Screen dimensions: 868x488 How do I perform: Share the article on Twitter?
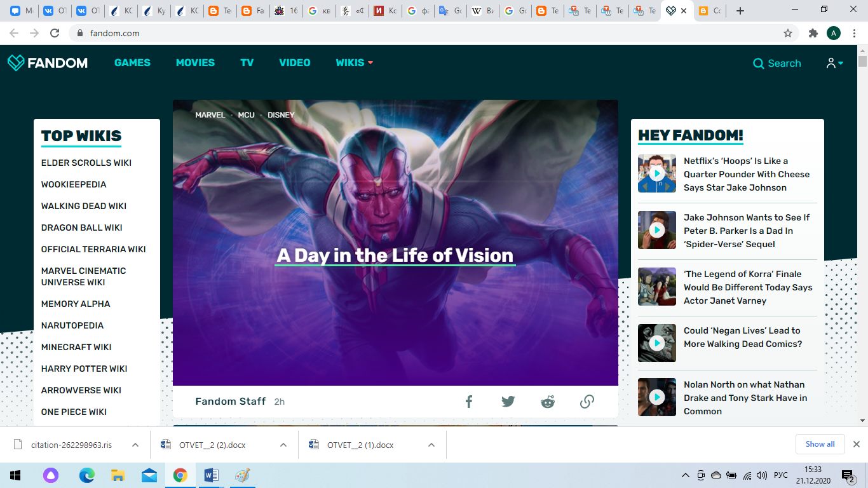[508, 402]
